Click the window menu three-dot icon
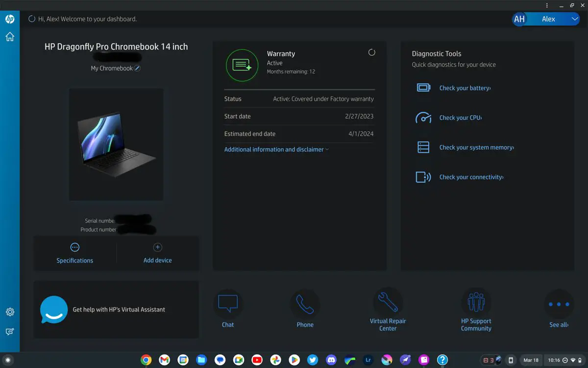The image size is (588, 368). 547,5
